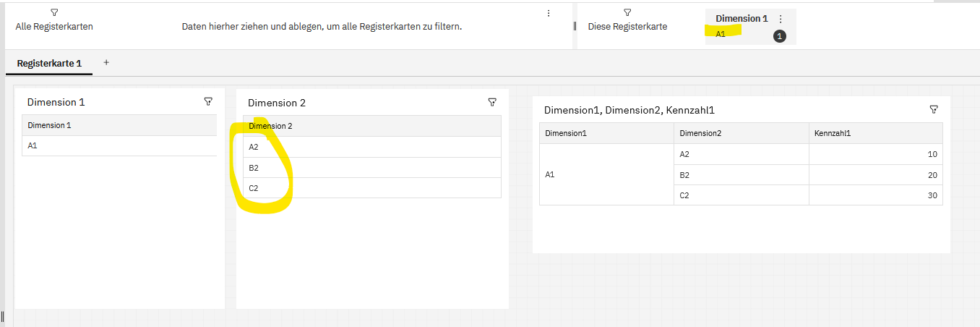Image resolution: width=980 pixels, height=327 pixels.
Task: Open the three-dot menu in all-tabs filter area
Action: click(x=549, y=13)
